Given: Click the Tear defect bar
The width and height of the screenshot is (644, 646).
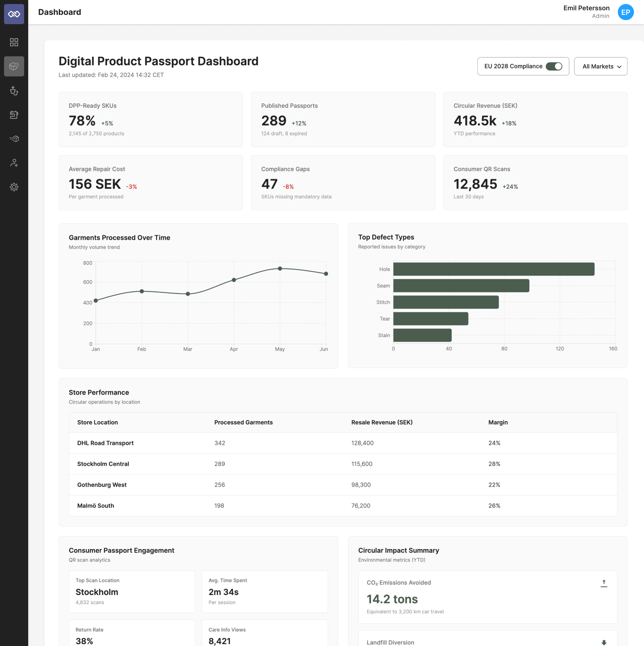Looking at the screenshot, I should pyautogui.click(x=431, y=319).
